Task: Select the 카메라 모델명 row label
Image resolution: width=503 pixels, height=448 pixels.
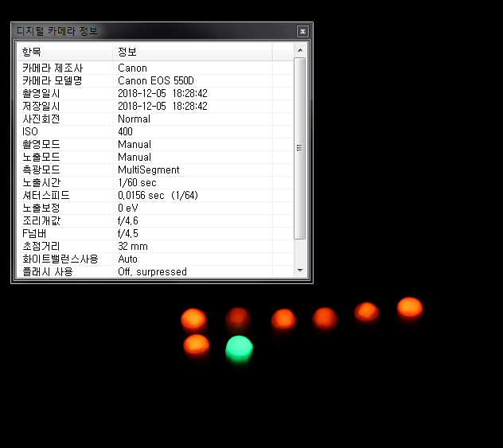Action: [x=53, y=81]
